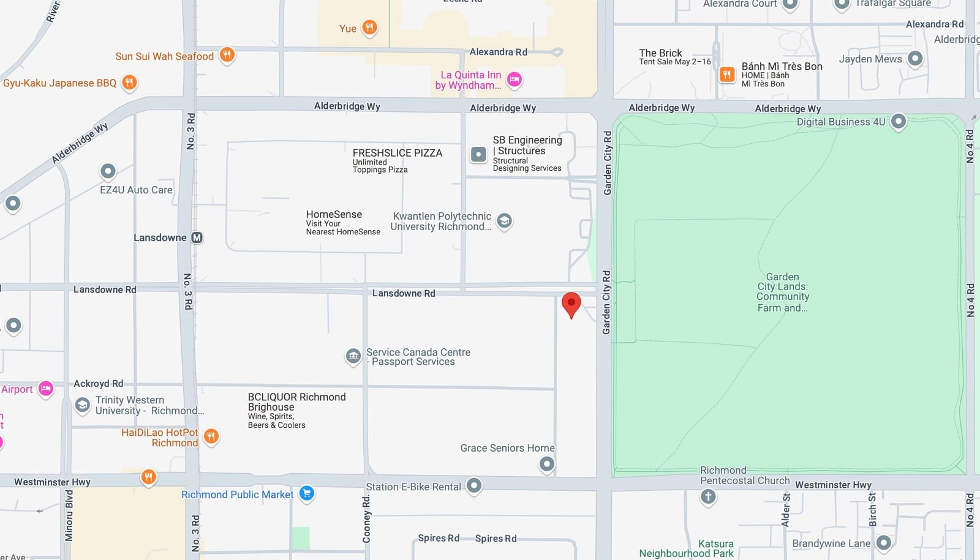Open the Richmond Public Market shopping icon

pyautogui.click(x=307, y=494)
